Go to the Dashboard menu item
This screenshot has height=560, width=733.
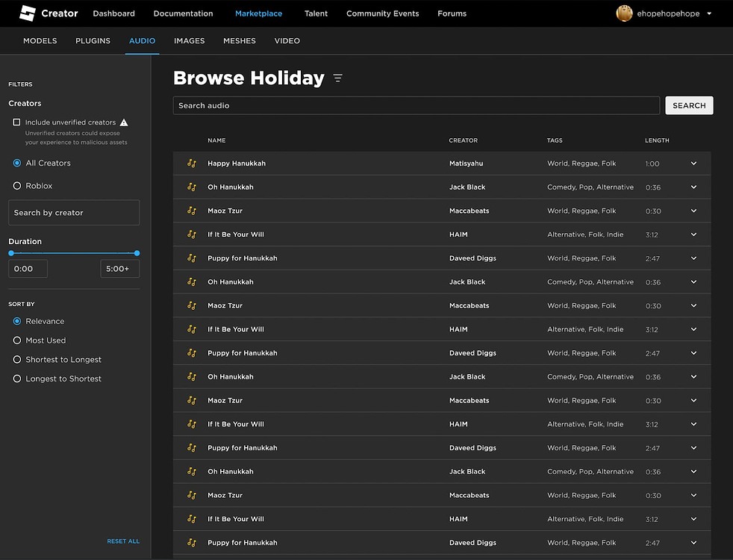113,13
